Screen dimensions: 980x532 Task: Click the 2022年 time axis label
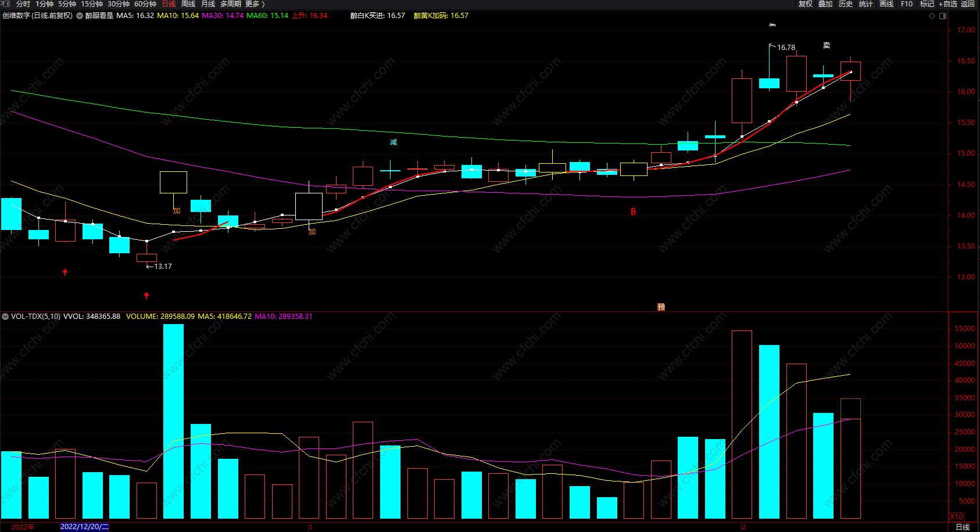23,527
